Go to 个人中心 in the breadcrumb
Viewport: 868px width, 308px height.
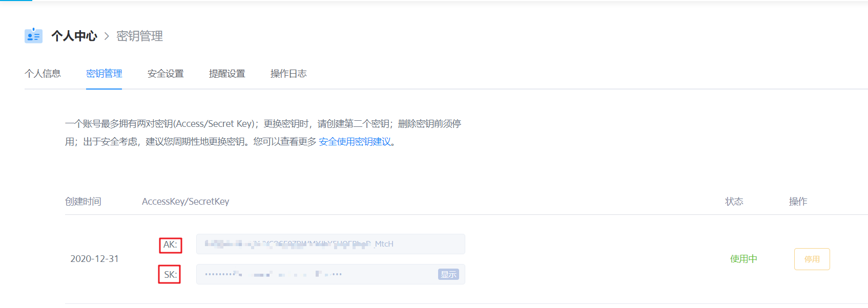[74, 36]
